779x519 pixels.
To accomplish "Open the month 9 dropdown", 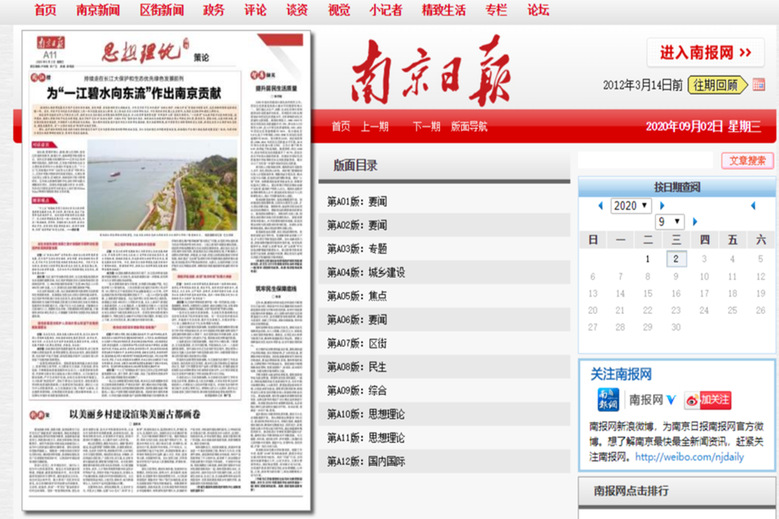I will pos(670,222).
